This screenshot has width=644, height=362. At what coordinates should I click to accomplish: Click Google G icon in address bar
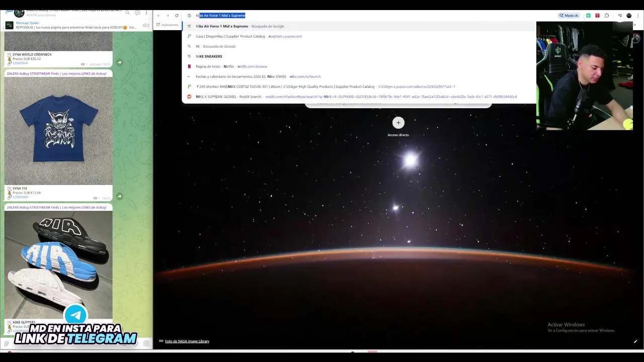(189, 16)
